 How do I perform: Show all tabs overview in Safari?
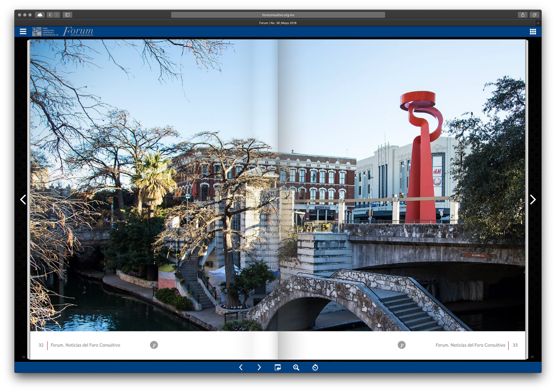[x=535, y=15]
